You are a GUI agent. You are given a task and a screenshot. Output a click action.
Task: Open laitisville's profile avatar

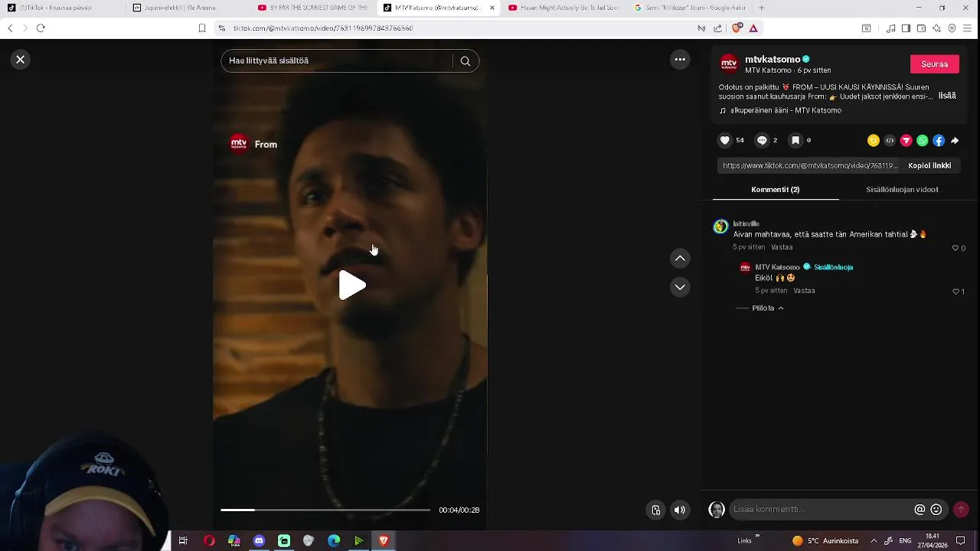coord(720,227)
